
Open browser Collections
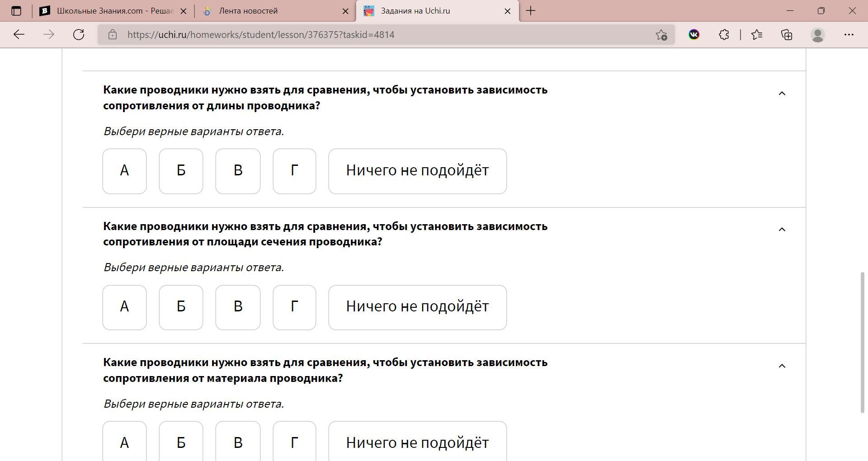[787, 35]
